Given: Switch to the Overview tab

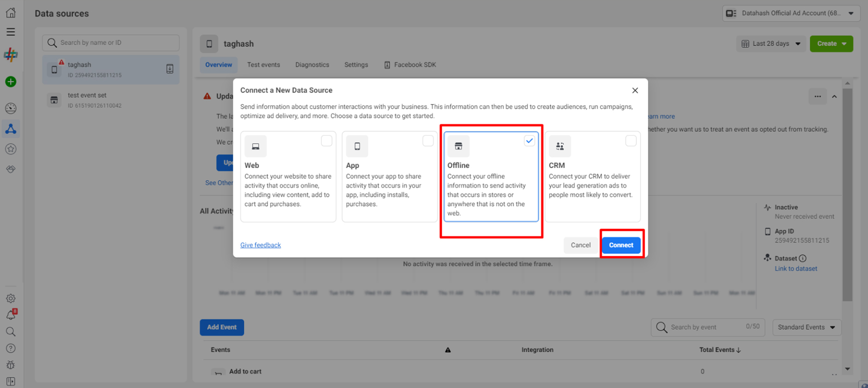Looking at the screenshot, I should [x=219, y=65].
